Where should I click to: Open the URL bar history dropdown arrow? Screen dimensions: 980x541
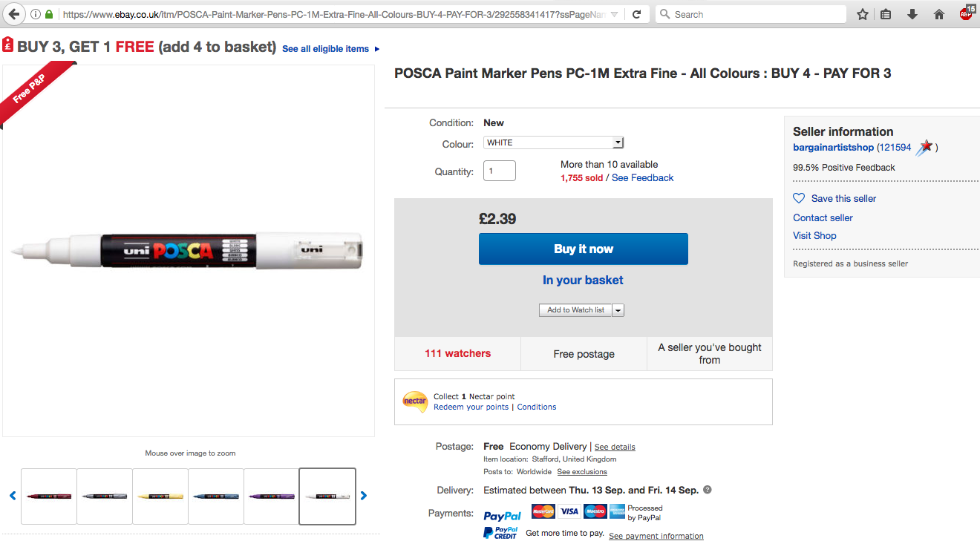pyautogui.click(x=614, y=14)
